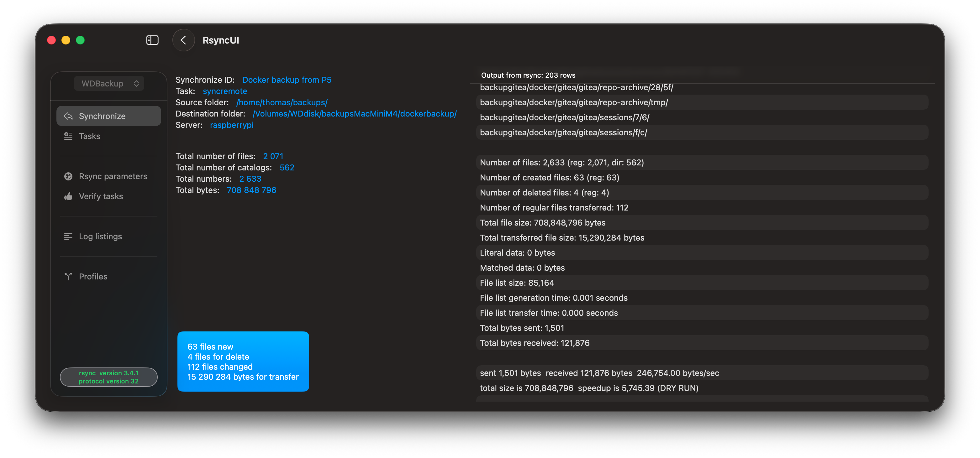Screen dimensions: 980x458
Task: Select output row sessions/f/c/
Action: coord(702,132)
